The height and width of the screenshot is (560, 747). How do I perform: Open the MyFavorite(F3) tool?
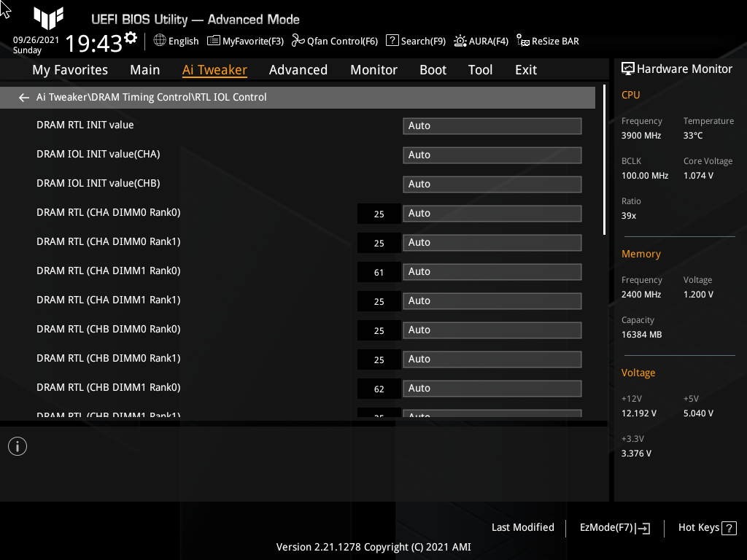point(245,41)
